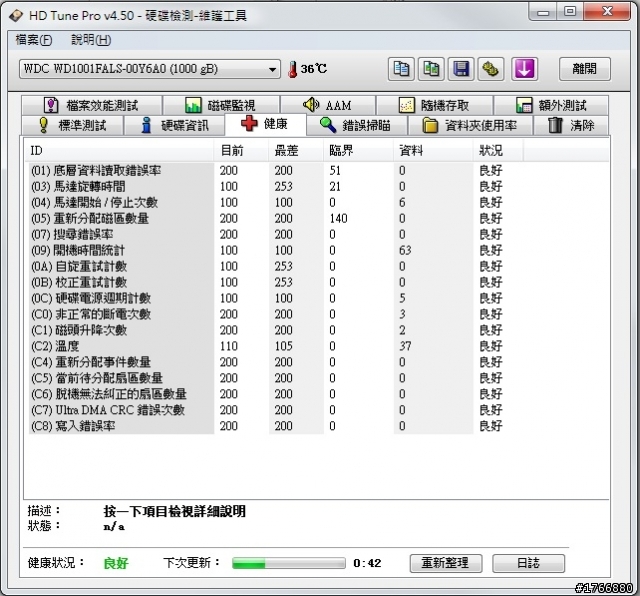
Task: Click the 狀況 column header
Action: (x=498, y=151)
